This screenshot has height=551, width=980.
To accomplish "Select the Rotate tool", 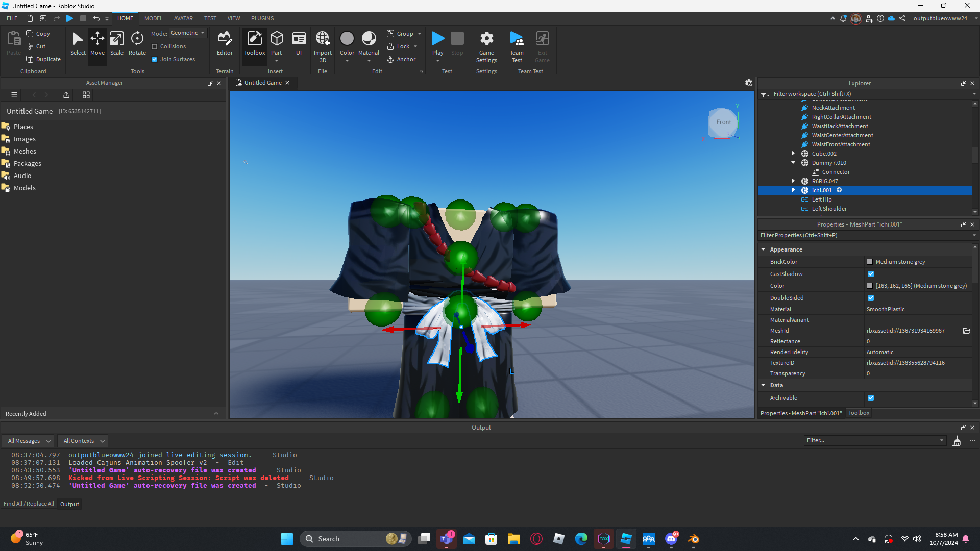I will tap(137, 43).
